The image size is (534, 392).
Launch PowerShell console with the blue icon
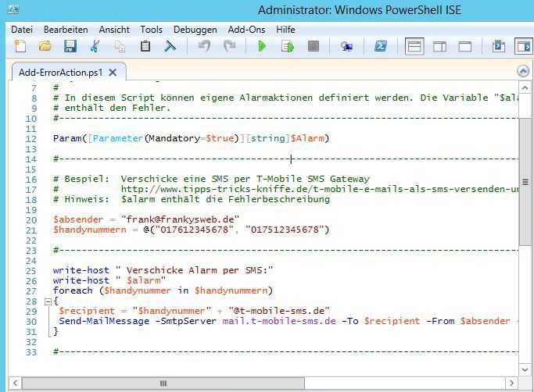tap(381, 47)
